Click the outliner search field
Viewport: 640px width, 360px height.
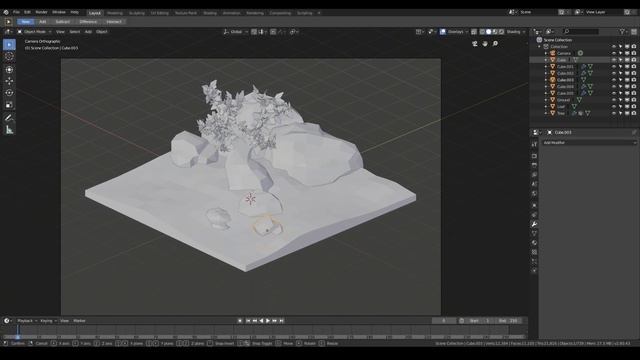(x=580, y=31)
